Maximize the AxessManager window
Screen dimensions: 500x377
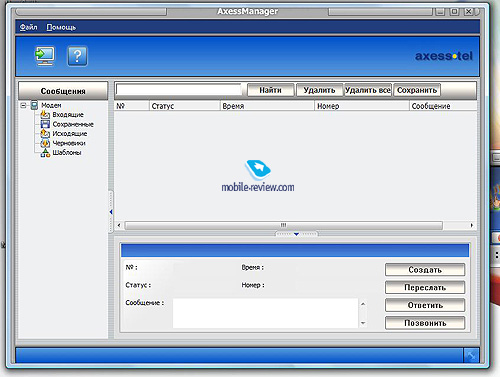454,11
